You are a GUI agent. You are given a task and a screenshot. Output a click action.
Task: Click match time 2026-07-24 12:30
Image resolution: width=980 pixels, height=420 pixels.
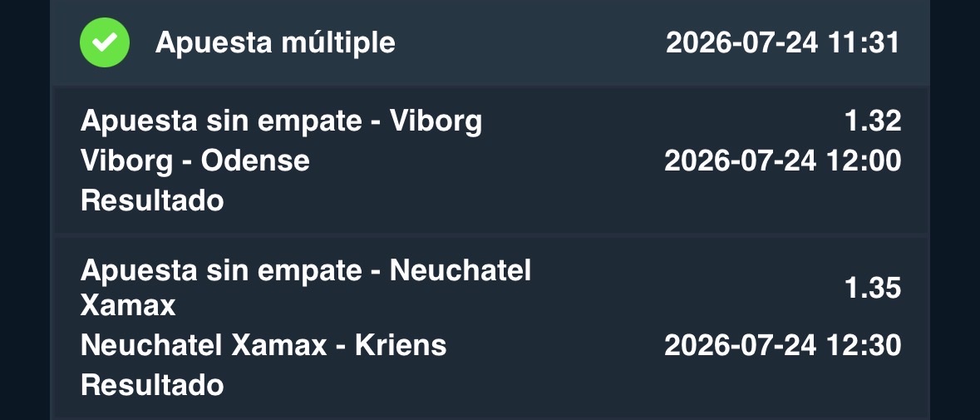pyautogui.click(x=782, y=345)
